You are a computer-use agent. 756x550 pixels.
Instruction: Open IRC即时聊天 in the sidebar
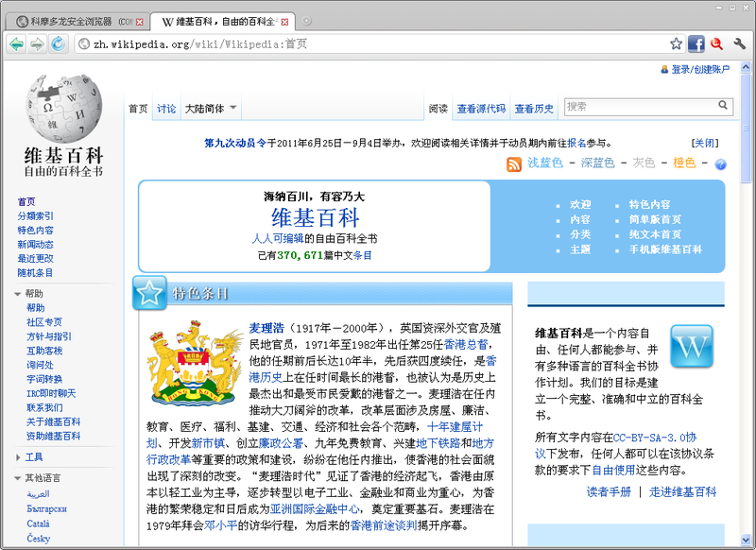(51, 393)
